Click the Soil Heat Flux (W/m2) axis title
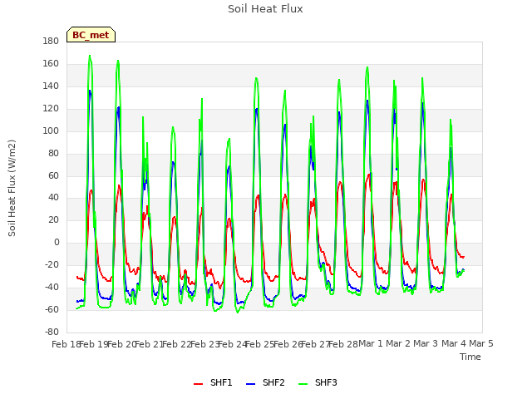This screenshot has width=532, height=399. pyautogui.click(x=12, y=188)
